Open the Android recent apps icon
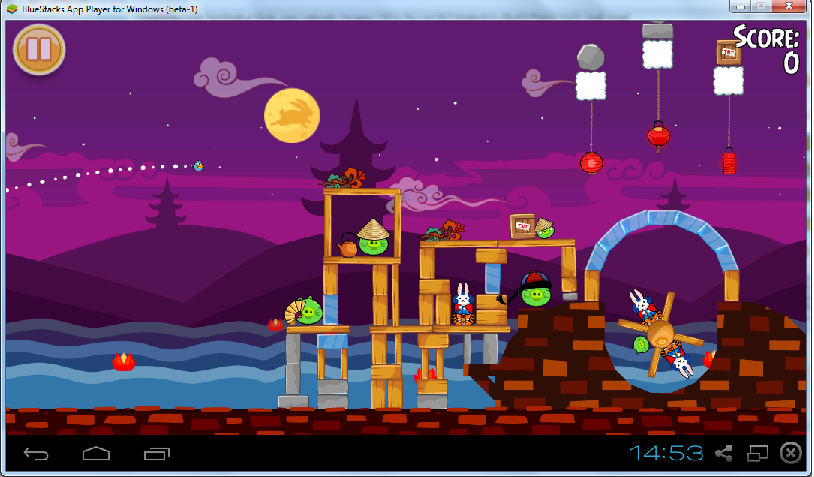 [157, 454]
